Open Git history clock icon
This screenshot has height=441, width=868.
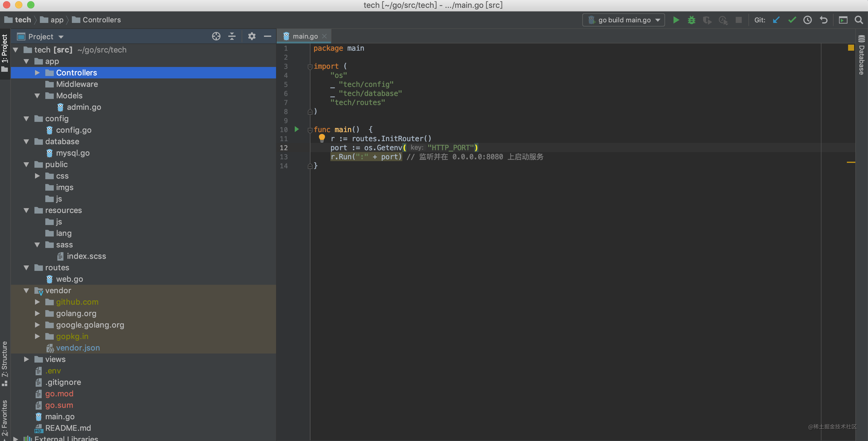coord(807,20)
